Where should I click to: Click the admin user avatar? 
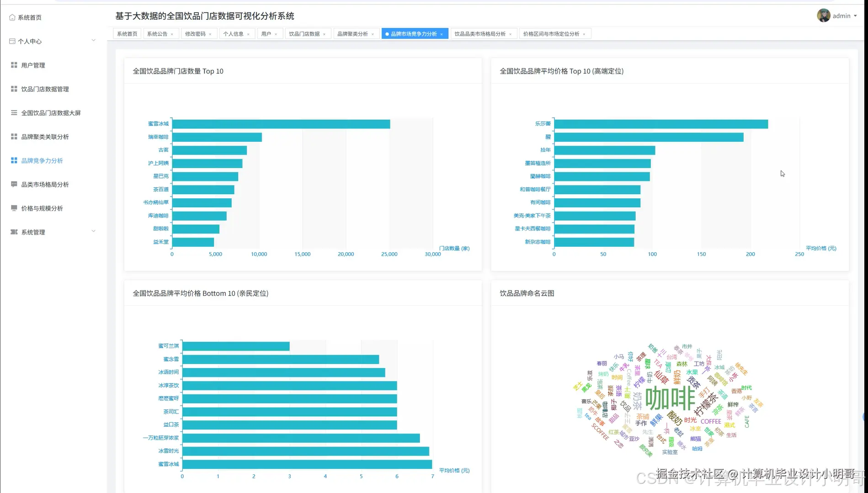(x=823, y=16)
